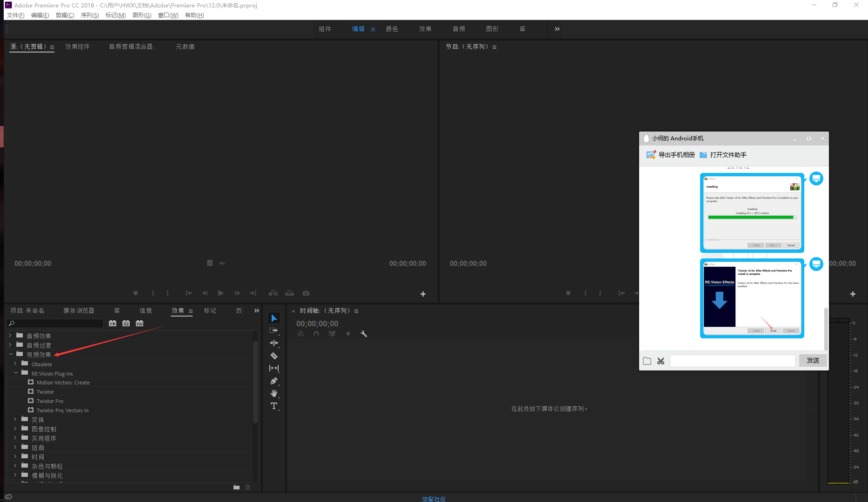
Task: Click Source monitor Mark Out brace
Action: point(167,293)
